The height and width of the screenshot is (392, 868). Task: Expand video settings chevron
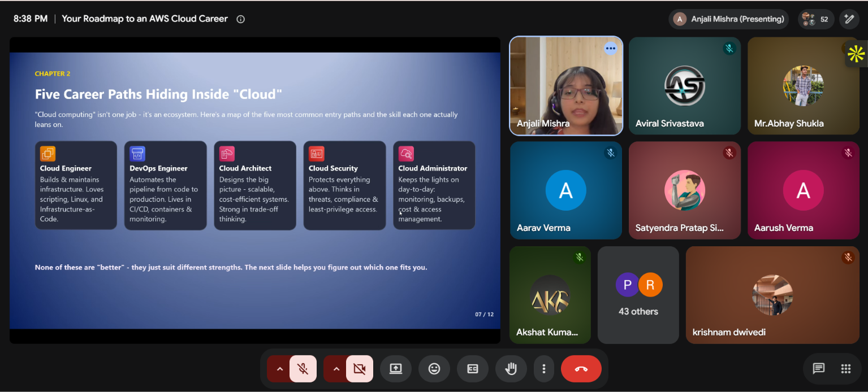(336, 369)
